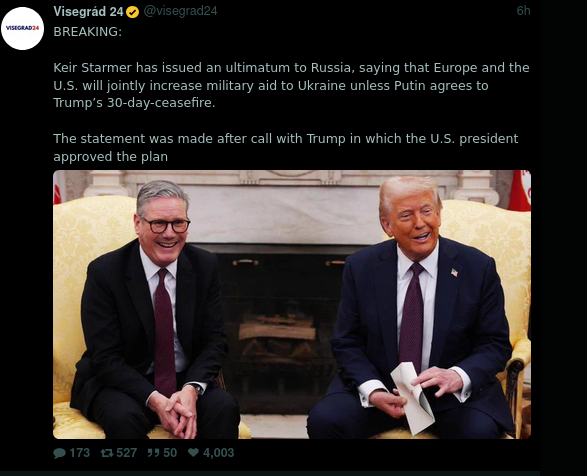Click the 50 quotes count
Screen dimensions: 587x476
pos(170,453)
